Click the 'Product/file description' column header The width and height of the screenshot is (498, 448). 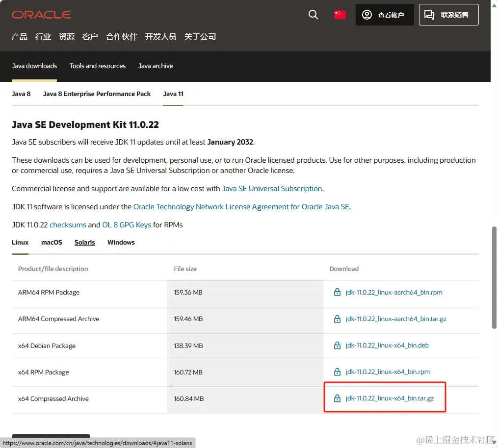[53, 269]
